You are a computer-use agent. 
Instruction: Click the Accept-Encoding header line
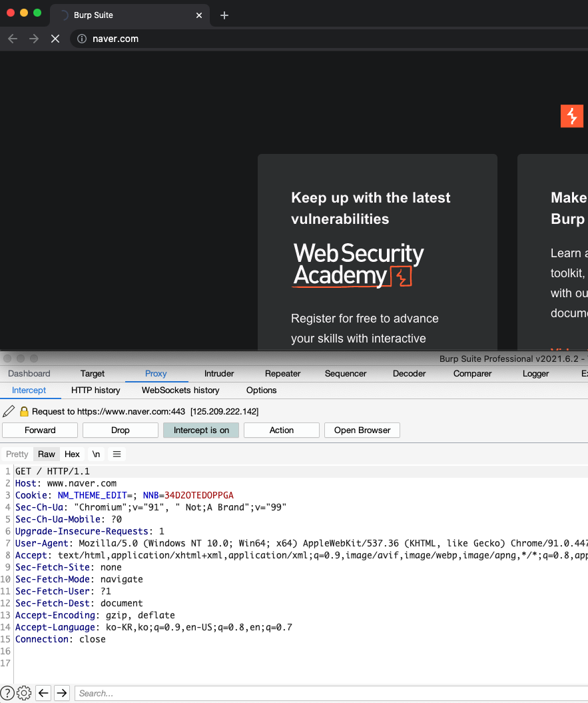coord(95,615)
